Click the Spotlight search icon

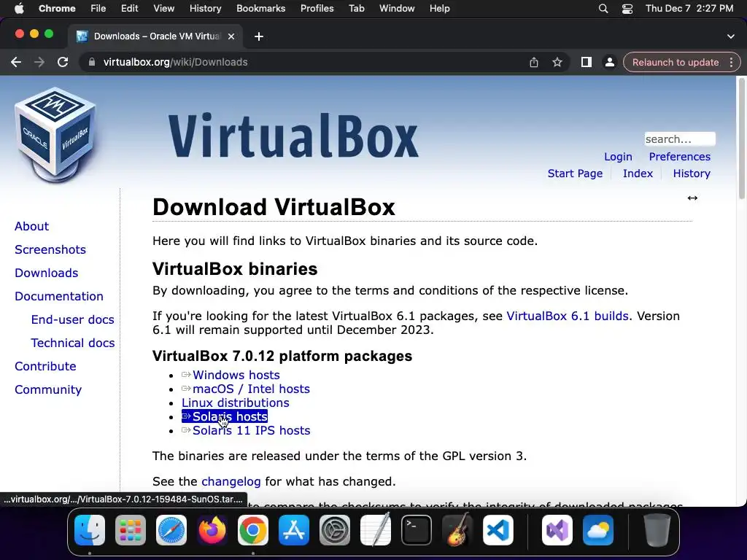pyautogui.click(x=603, y=9)
